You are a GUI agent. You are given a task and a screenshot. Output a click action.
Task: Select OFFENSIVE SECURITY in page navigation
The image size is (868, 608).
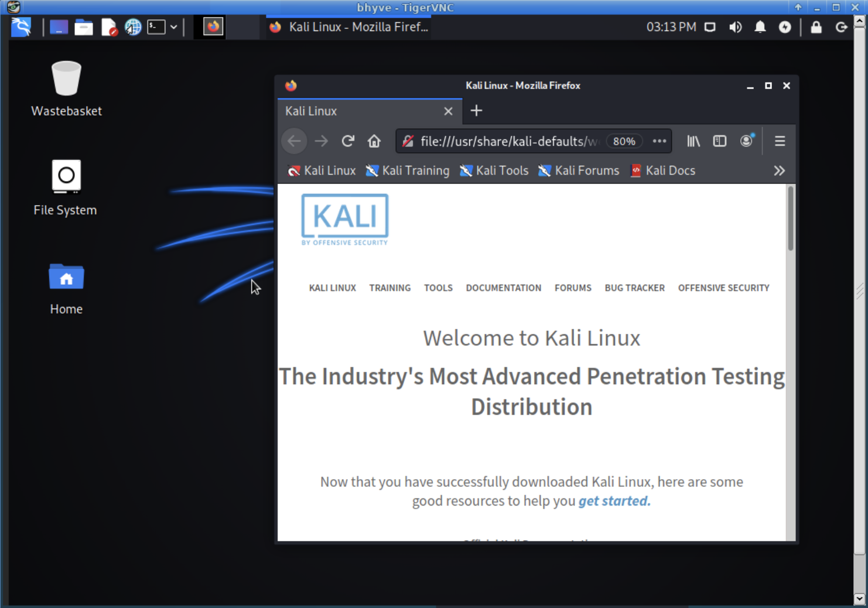[x=724, y=288]
